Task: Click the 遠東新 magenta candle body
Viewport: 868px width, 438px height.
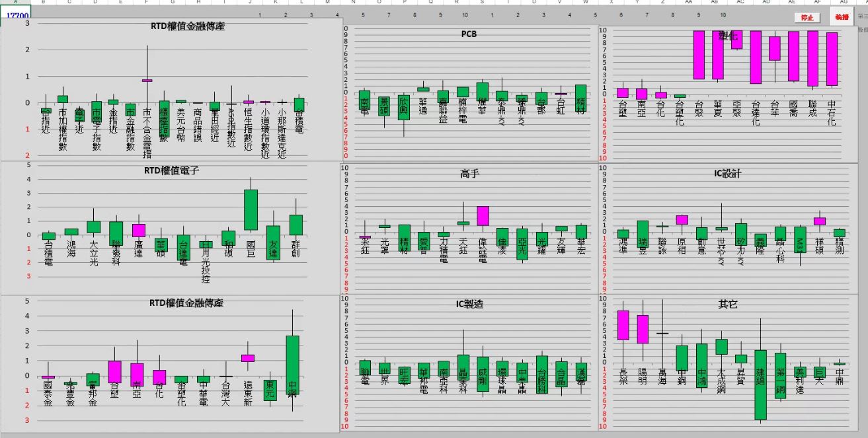Action: (x=248, y=358)
